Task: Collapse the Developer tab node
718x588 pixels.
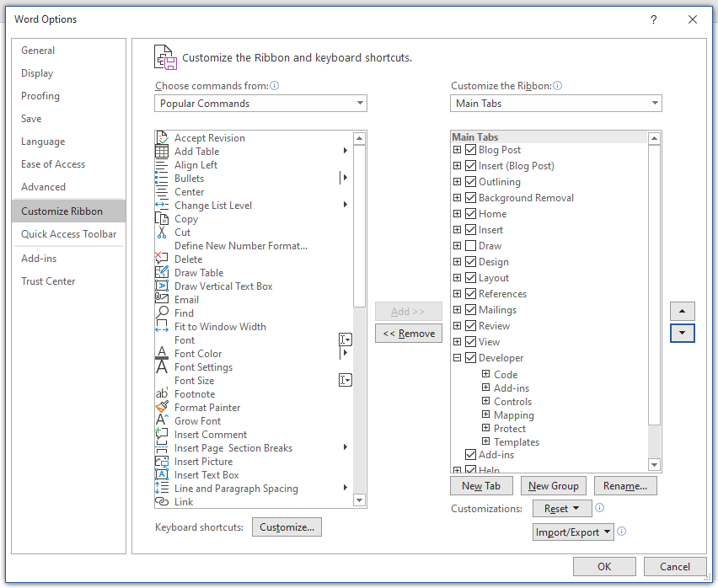Action: pyautogui.click(x=457, y=358)
